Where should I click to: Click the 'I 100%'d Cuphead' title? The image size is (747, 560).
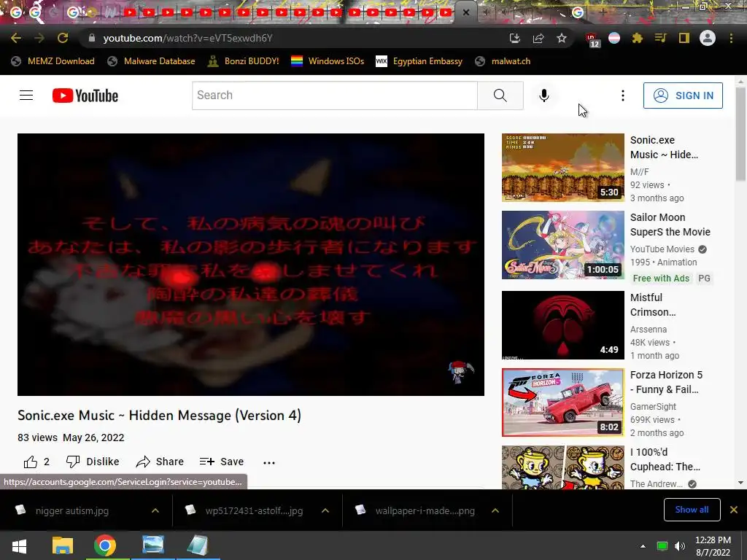[665, 459]
